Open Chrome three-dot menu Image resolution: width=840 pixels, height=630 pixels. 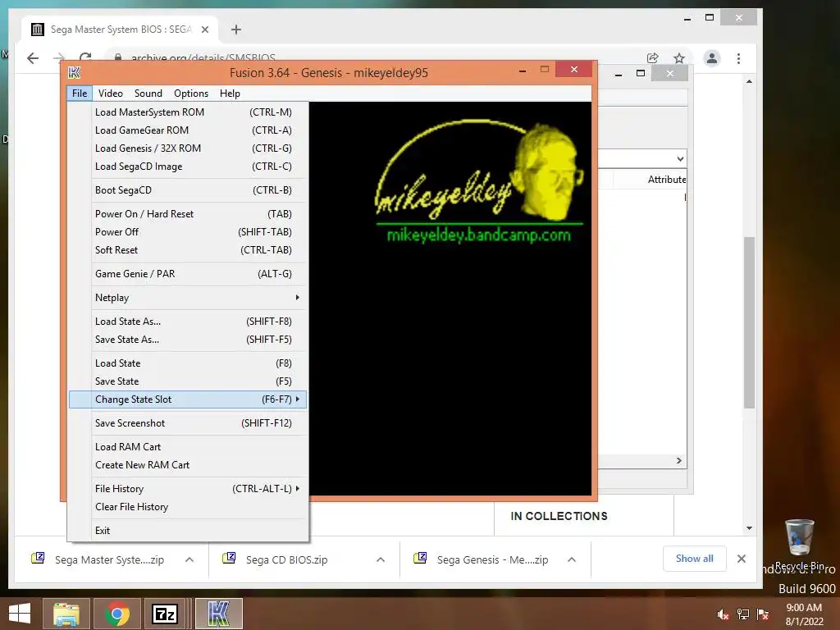(x=739, y=58)
